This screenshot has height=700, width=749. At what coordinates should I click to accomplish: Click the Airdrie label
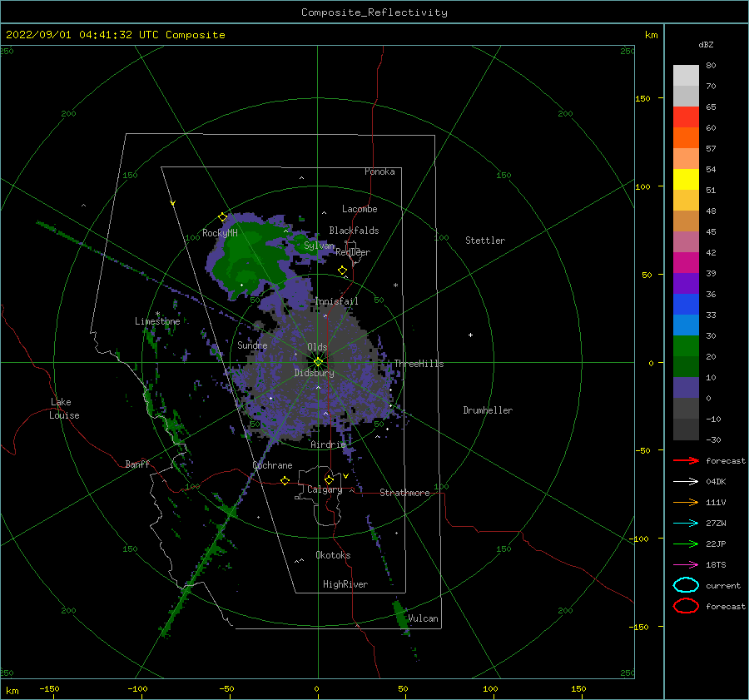coord(328,444)
